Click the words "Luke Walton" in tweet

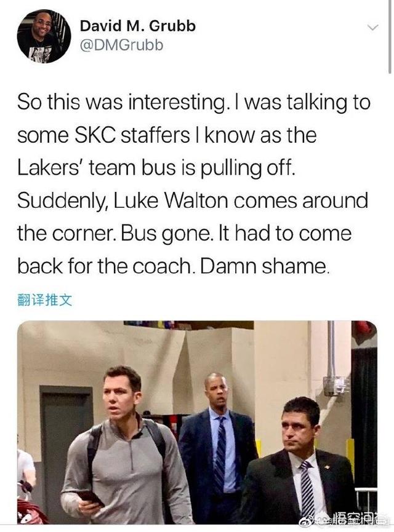tap(170, 201)
